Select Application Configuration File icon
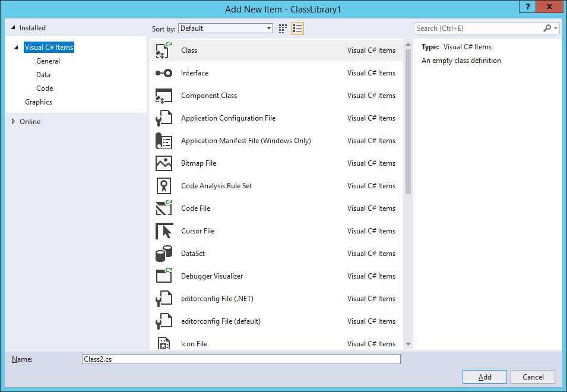The height and width of the screenshot is (392, 567). click(164, 118)
